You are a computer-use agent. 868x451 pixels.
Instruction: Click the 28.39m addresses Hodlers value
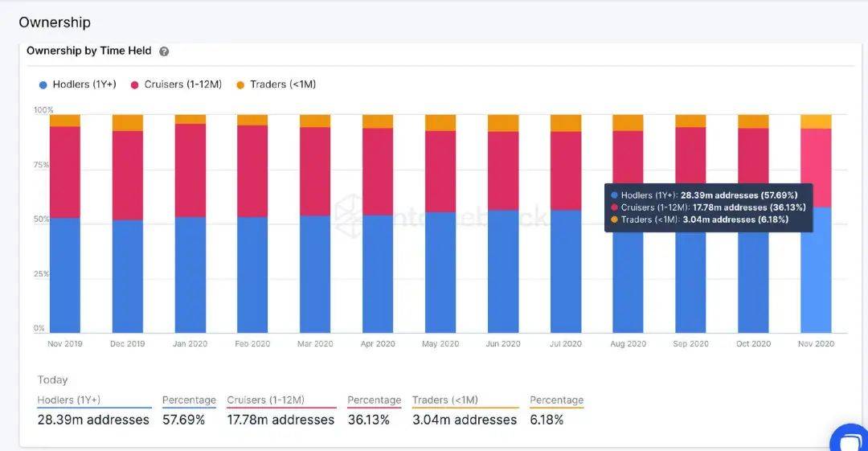click(x=93, y=420)
